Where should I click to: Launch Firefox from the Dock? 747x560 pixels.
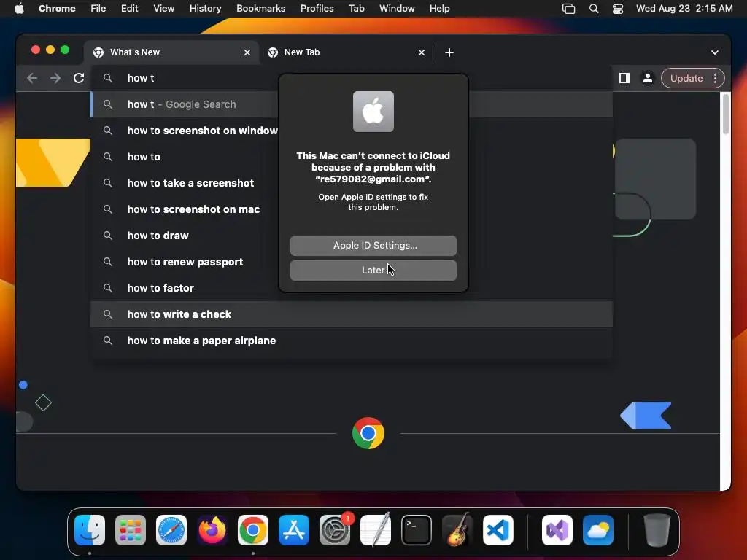tap(212, 530)
